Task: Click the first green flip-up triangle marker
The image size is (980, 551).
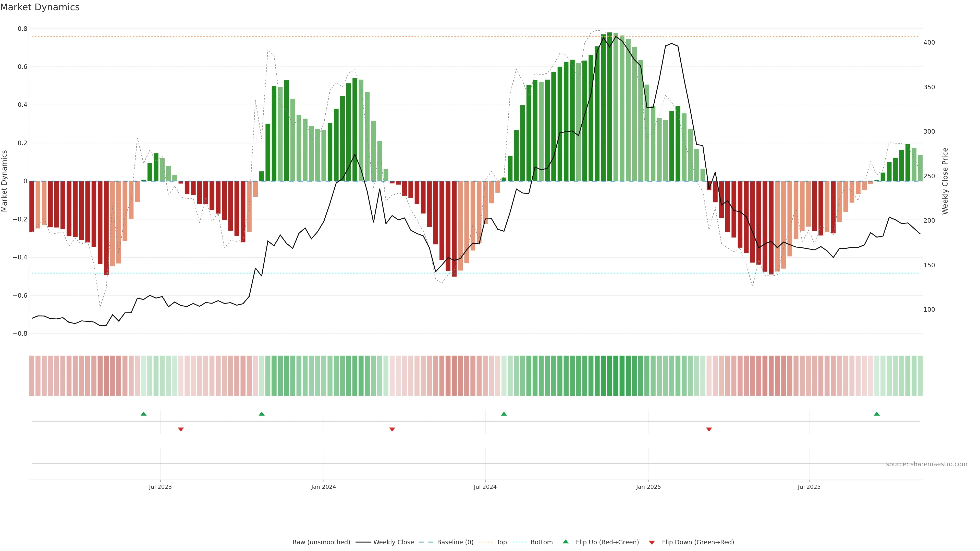Action: click(x=143, y=414)
